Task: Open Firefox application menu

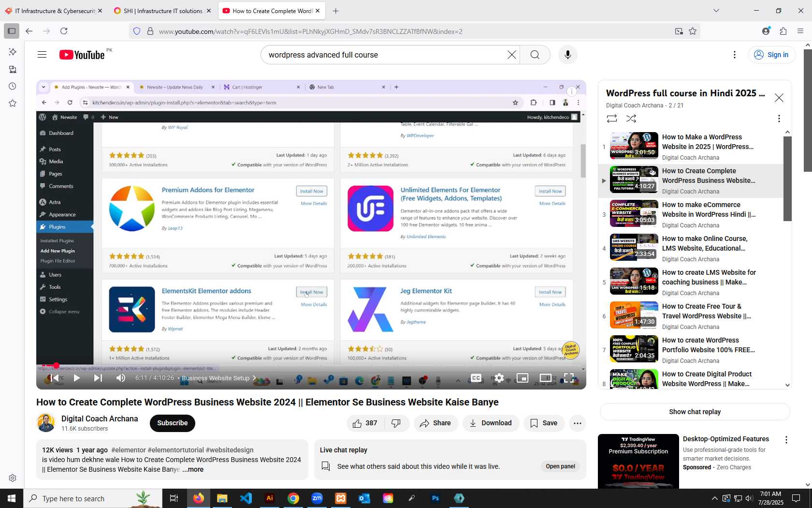Action: pyautogui.click(x=800, y=31)
